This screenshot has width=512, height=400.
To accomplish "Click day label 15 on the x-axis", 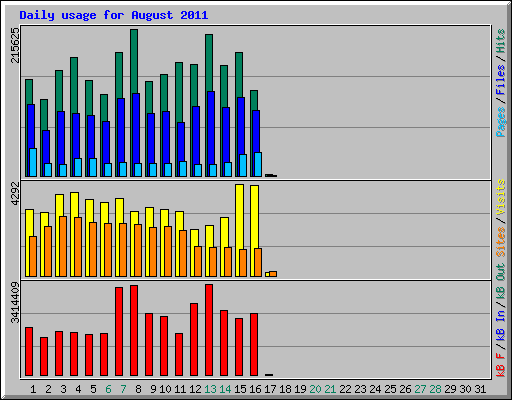I will click(x=240, y=389).
